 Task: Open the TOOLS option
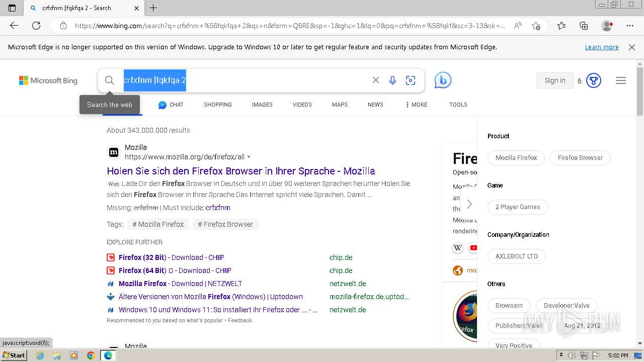tap(458, 105)
